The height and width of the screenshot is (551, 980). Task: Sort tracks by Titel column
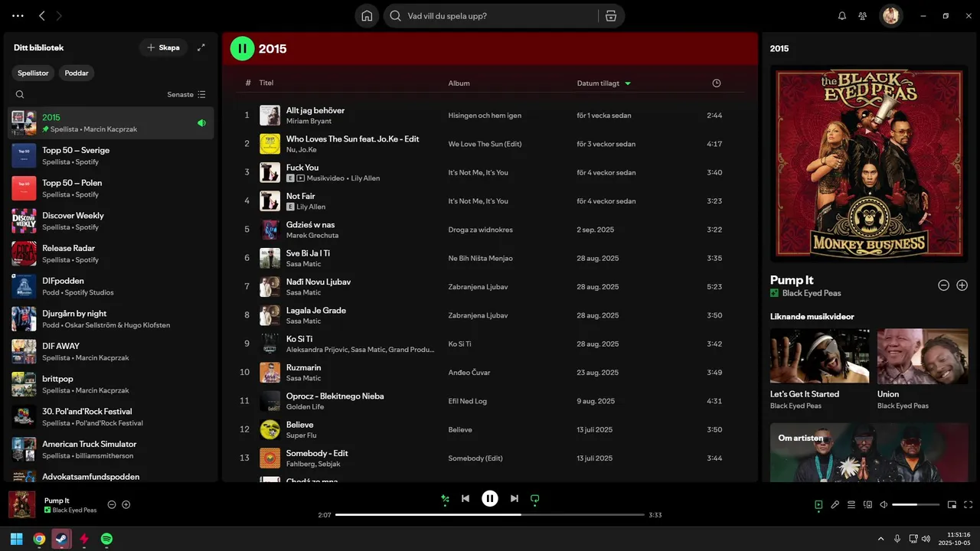click(266, 83)
